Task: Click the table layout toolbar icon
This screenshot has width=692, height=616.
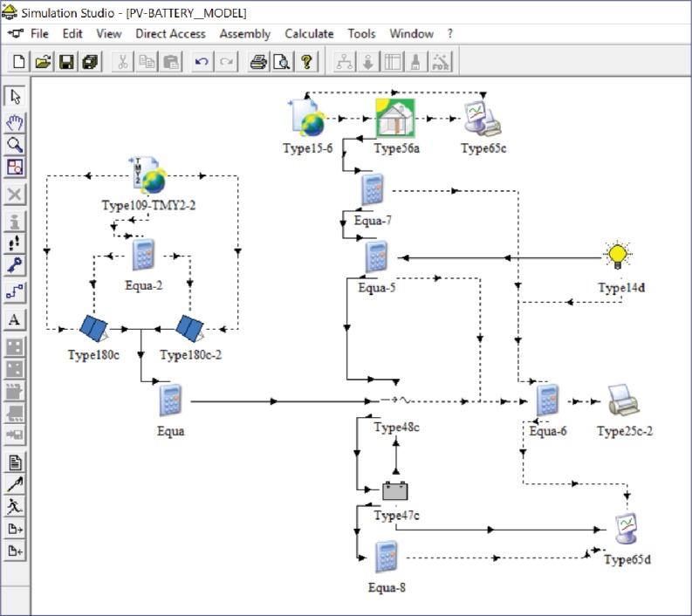Action: (393, 62)
